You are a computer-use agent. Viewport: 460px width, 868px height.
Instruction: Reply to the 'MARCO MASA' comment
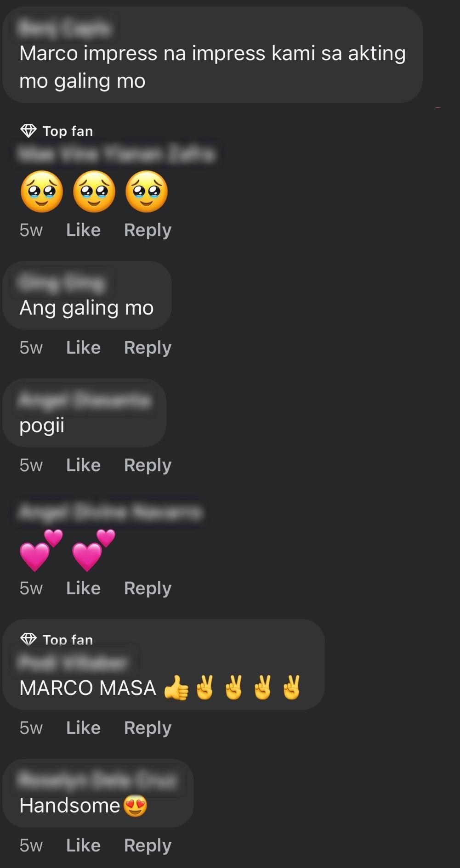pyautogui.click(x=148, y=728)
